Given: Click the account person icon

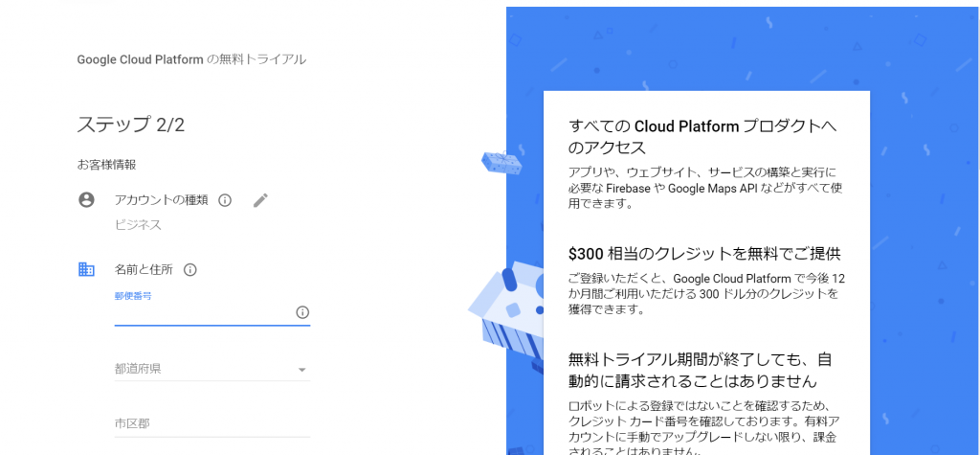Looking at the screenshot, I should pyautogui.click(x=85, y=199).
